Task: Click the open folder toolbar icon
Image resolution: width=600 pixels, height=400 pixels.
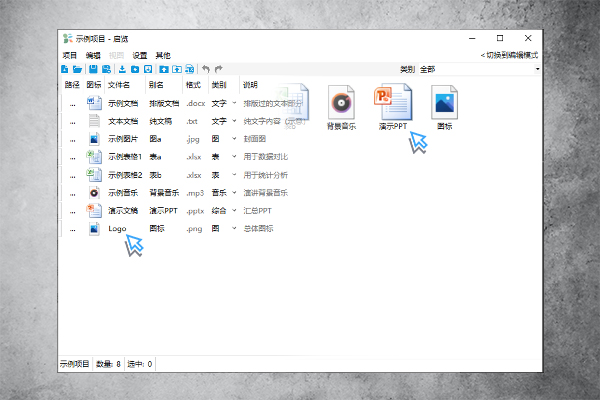Action: click(x=77, y=69)
